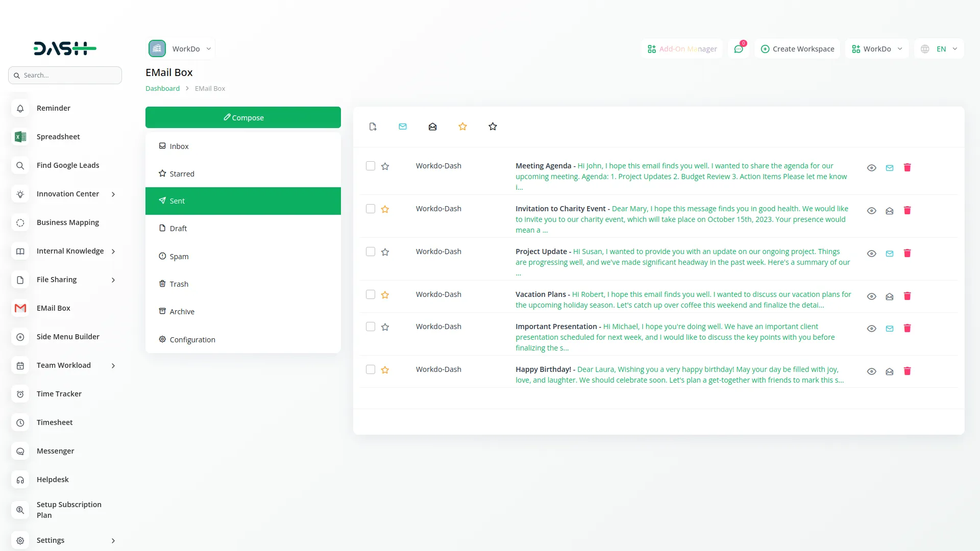Follow the Dashboard breadcrumb link

click(162, 88)
